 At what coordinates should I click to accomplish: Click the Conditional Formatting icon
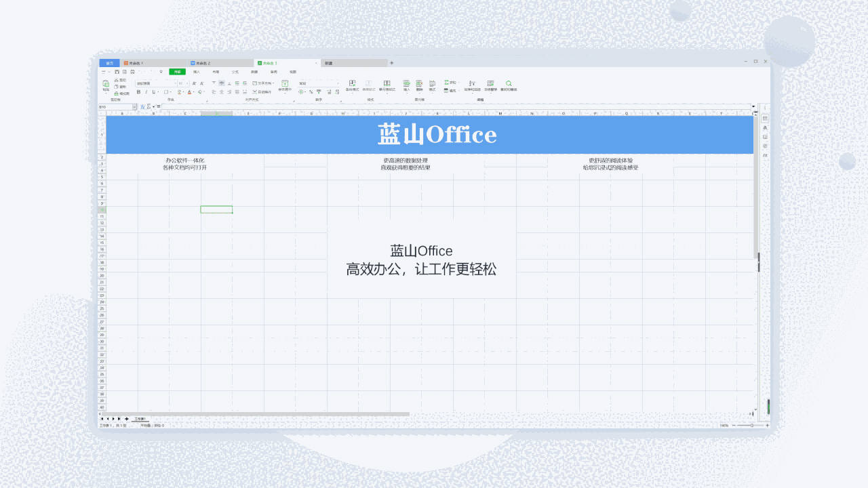(352, 84)
